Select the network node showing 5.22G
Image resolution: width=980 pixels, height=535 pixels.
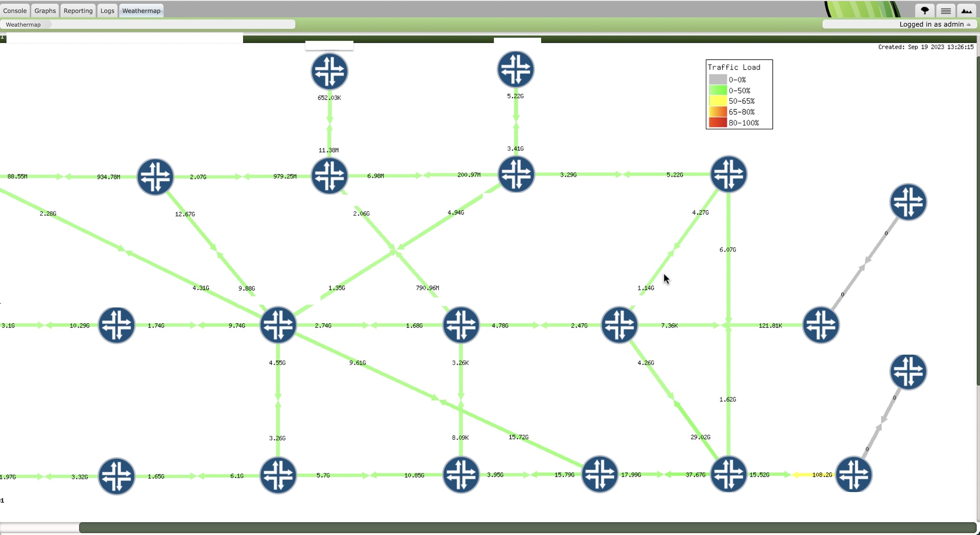click(x=516, y=70)
